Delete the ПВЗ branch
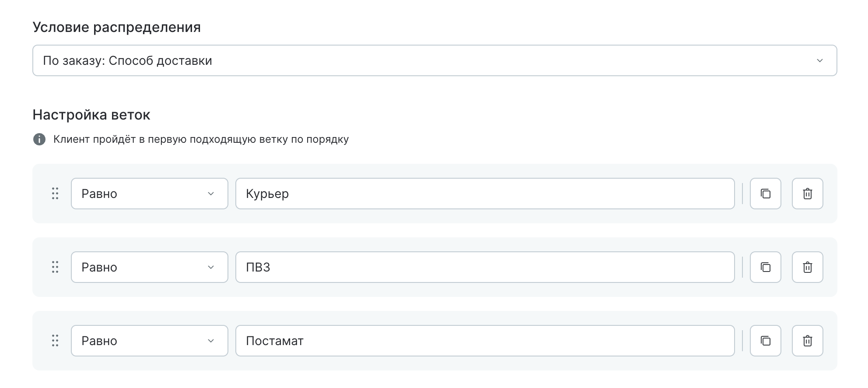 (x=807, y=267)
